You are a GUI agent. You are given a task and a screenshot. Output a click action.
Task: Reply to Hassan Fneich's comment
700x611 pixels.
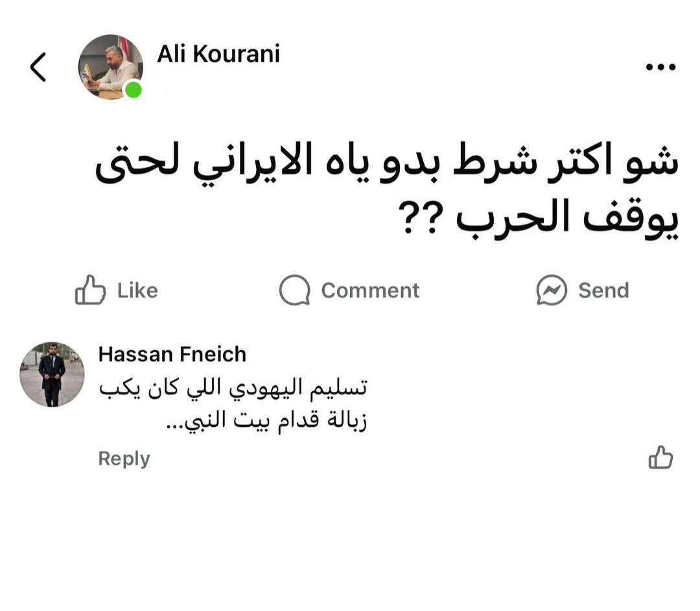click(124, 459)
